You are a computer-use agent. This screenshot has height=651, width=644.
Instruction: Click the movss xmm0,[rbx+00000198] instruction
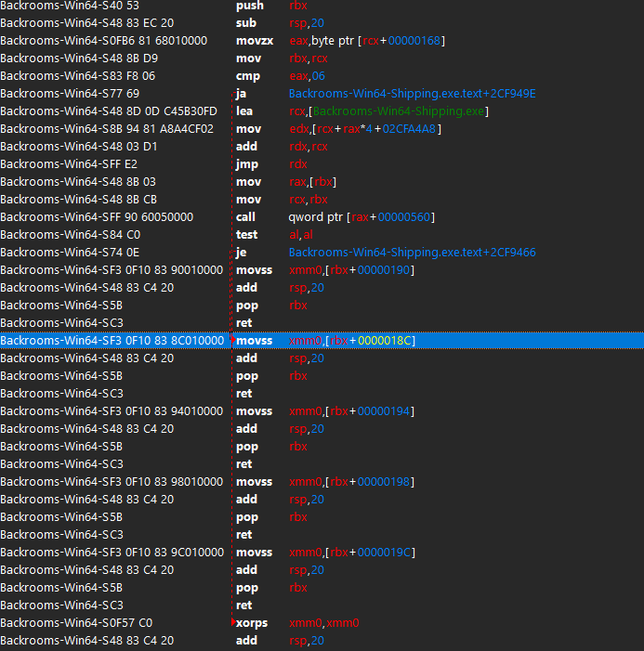click(x=322, y=482)
